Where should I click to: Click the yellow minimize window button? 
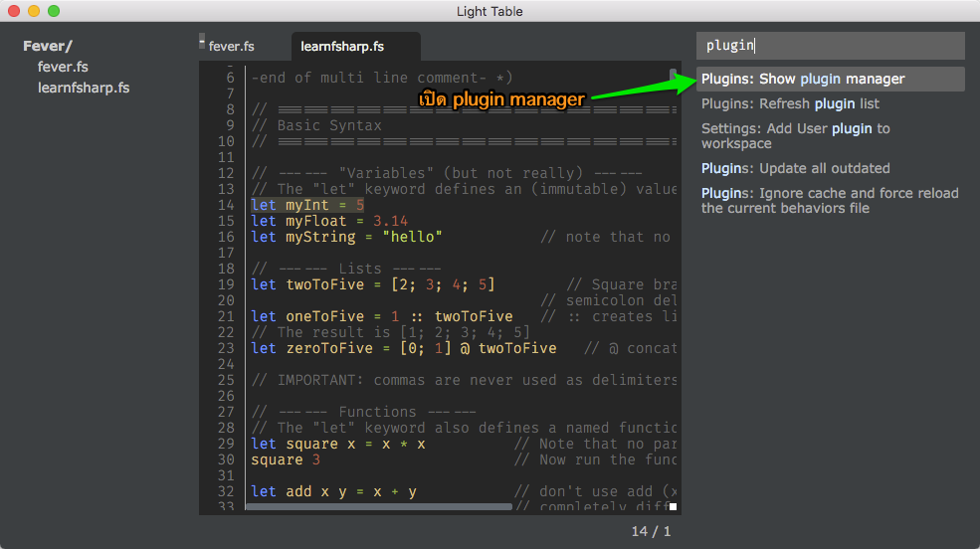coord(34,11)
